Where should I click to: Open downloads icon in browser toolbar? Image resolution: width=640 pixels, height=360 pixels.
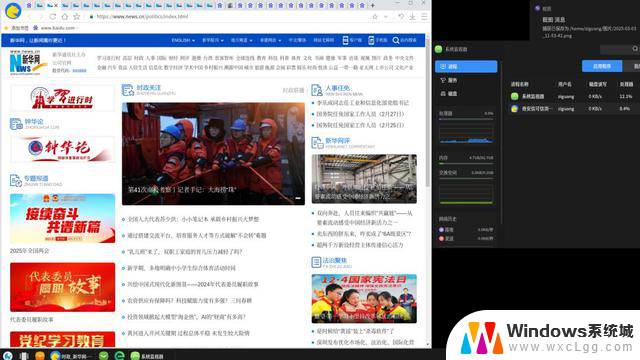coord(412,17)
